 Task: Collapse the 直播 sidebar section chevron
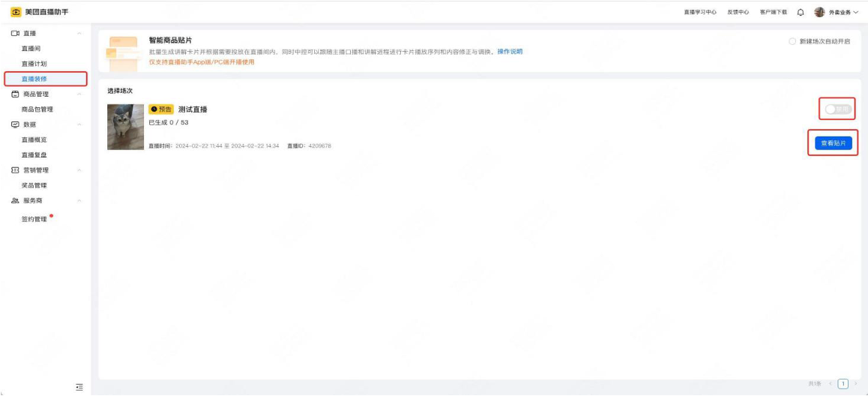(79, 33)
